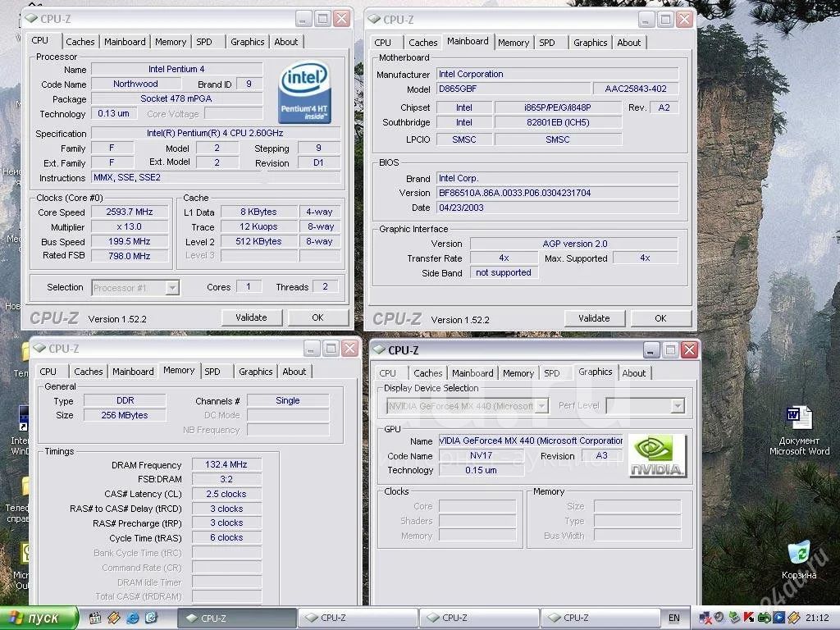Open Graphics tab in the Processor window
Screen dimensions: 840x630
248,42
